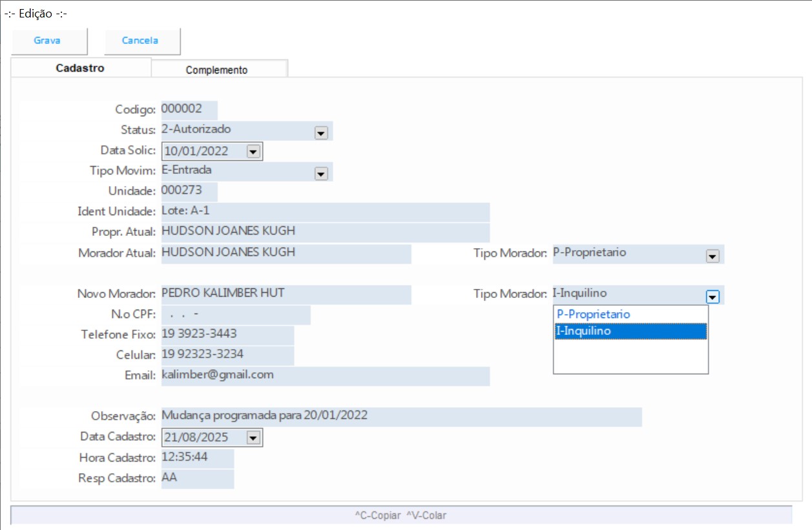Click the Celular number field

[227, 355]
